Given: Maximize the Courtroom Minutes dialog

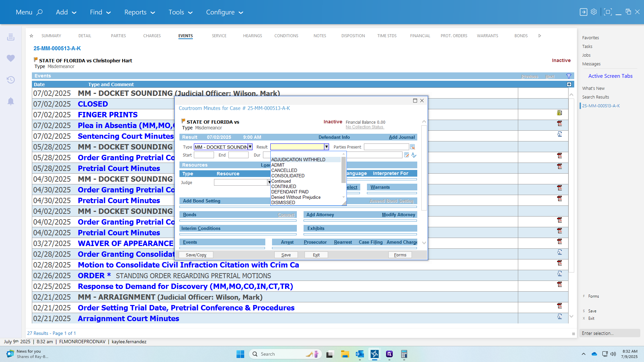Looking at the screenshot, I should [x=415, y=101].
